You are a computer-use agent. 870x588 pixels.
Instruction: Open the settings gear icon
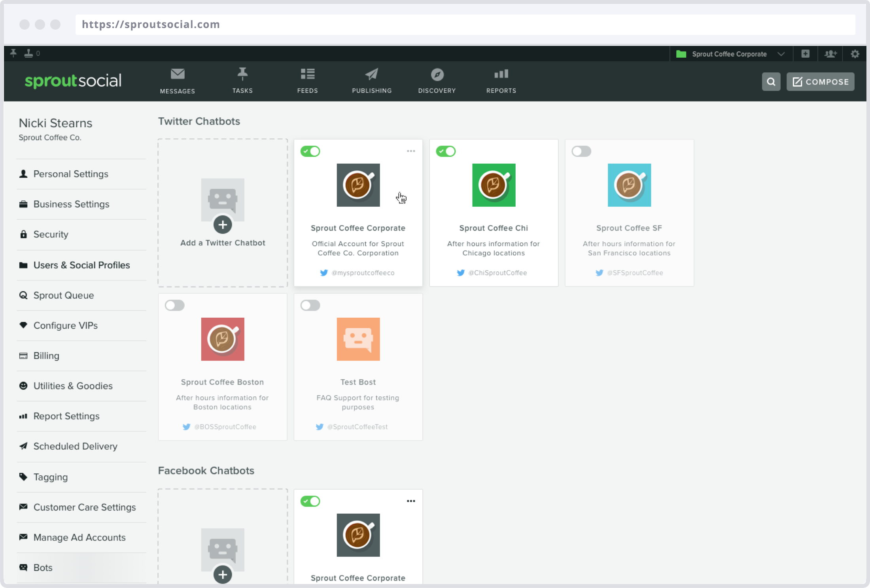855,54
